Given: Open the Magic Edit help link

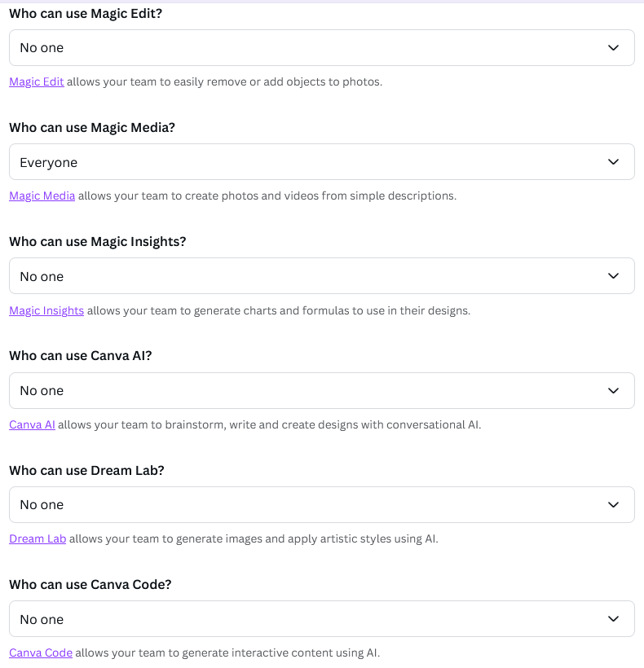Looking at the screenshot, I should coord(37,81).
